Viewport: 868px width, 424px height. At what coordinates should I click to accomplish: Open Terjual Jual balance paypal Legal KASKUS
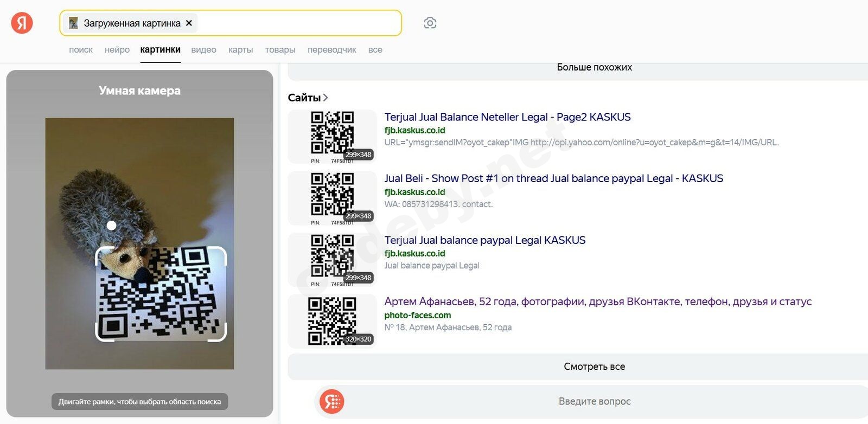(485, 240)
